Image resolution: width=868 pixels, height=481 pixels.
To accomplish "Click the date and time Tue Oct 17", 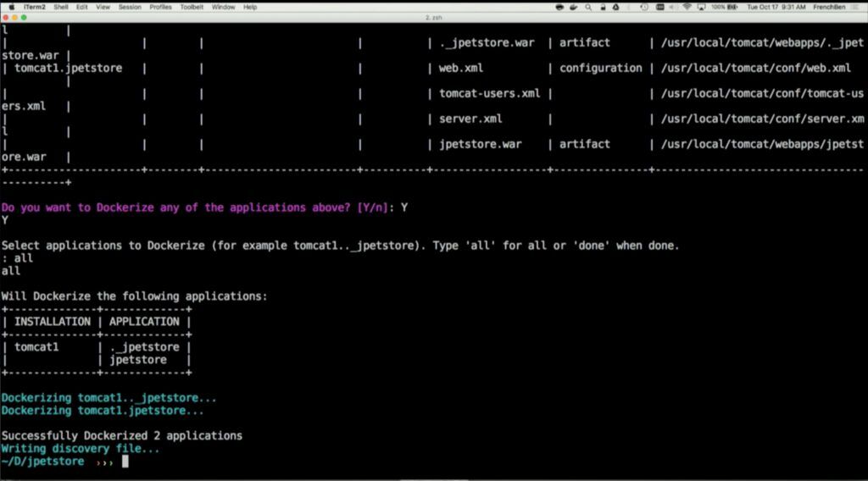I will [776, 7].
